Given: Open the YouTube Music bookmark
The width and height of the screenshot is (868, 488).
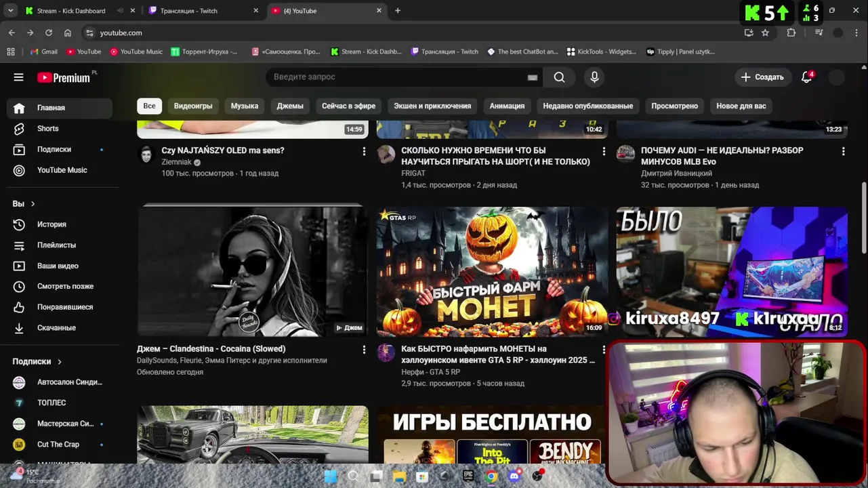Looking at the screenshot, I should click(136, 52).
